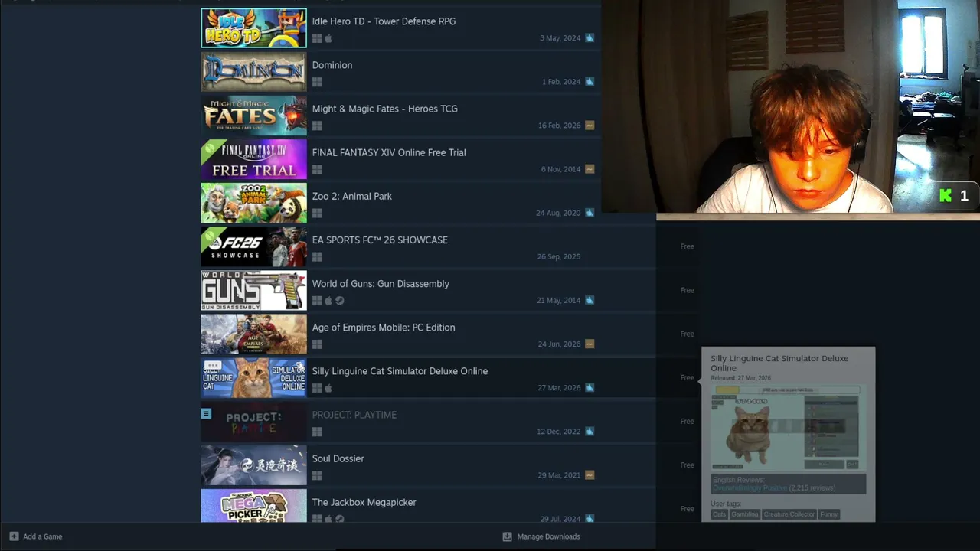Click the Dominion game thumbnail

point(253,71)
